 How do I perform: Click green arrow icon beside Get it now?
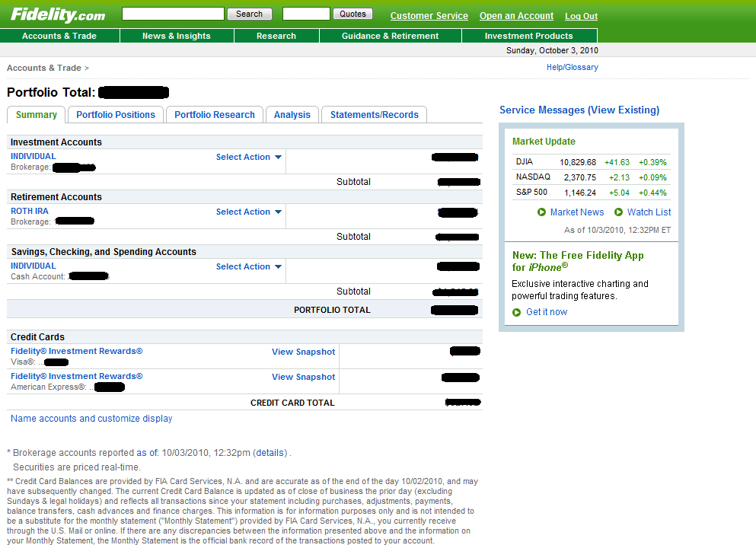(516, 312)
